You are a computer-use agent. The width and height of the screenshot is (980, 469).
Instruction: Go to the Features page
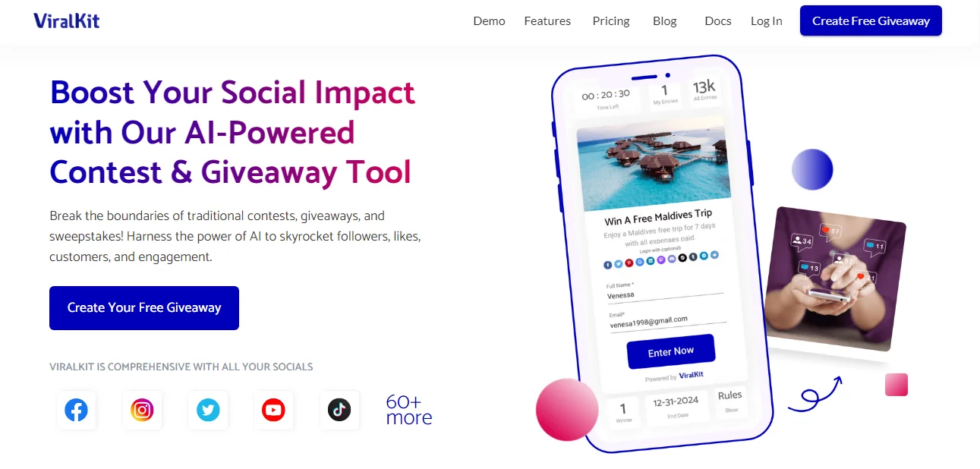547,21
